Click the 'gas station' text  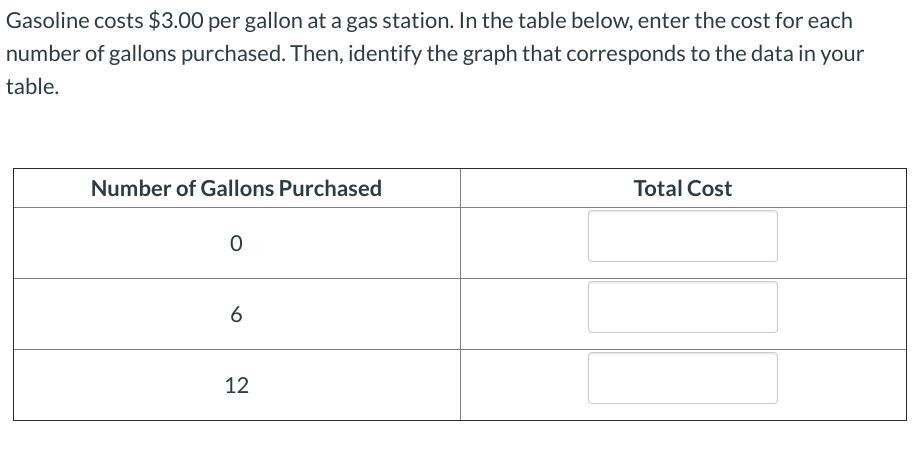pos(396,21)
